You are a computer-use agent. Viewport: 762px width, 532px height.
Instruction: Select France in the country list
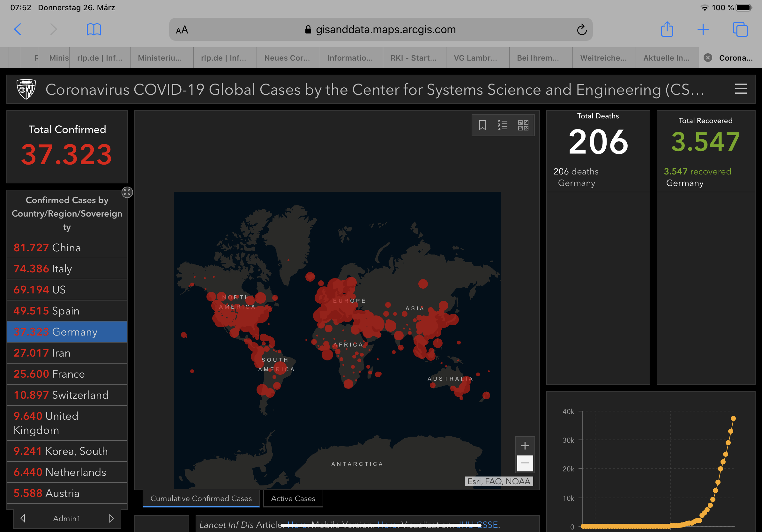coord(67,374)
